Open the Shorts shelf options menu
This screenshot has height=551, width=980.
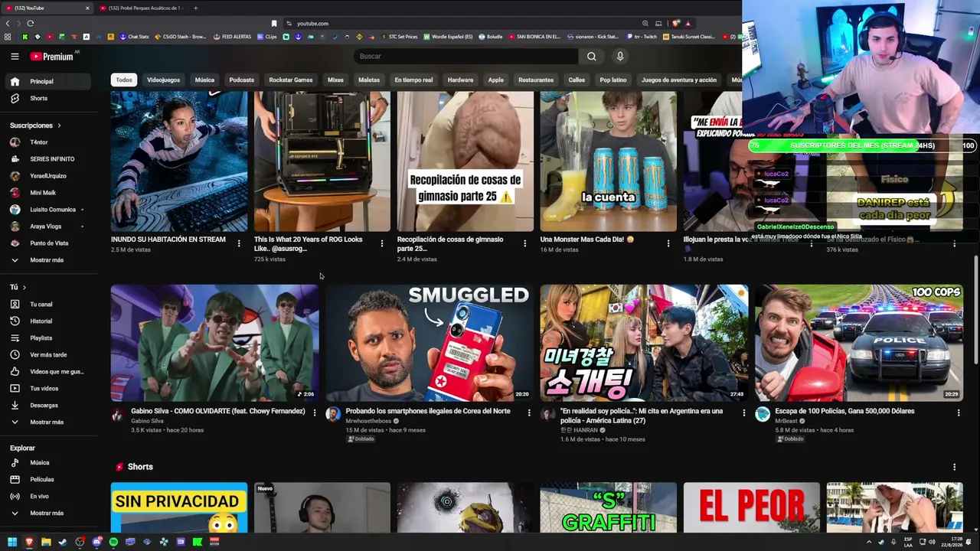click(x=954, y=467)
